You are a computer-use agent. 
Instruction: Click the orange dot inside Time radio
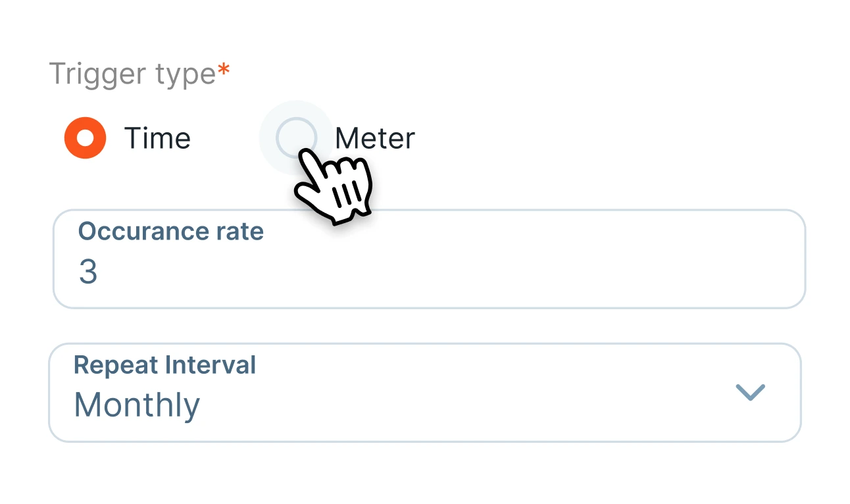point(85,138)
